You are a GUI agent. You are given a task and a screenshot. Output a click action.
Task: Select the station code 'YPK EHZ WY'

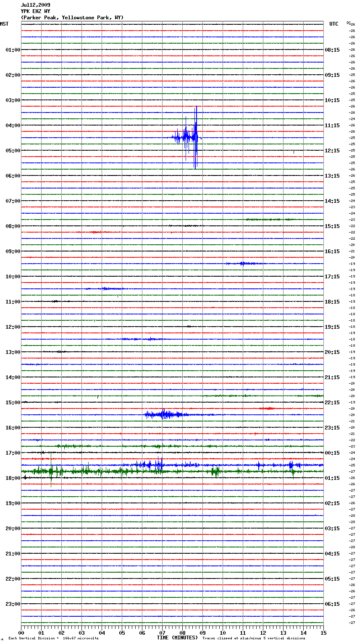pos(35,11)
